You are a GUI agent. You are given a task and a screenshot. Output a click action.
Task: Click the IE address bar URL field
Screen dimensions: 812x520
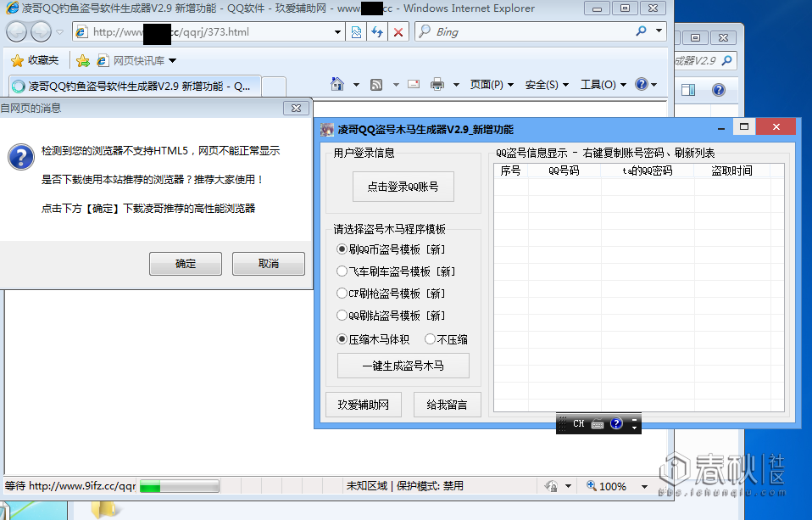click(210, 32)
